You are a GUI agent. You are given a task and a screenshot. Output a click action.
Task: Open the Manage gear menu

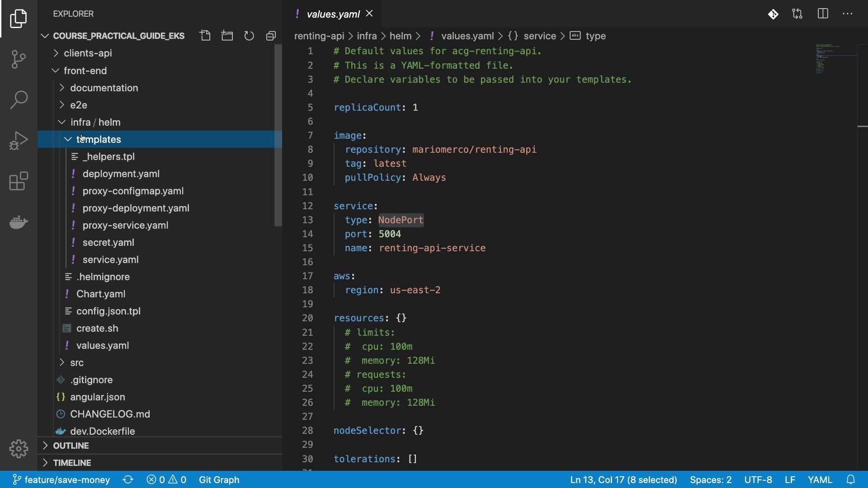[x=19, y=449]
